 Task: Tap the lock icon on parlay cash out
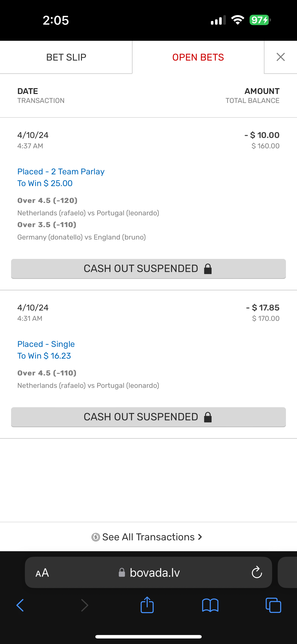208,269
